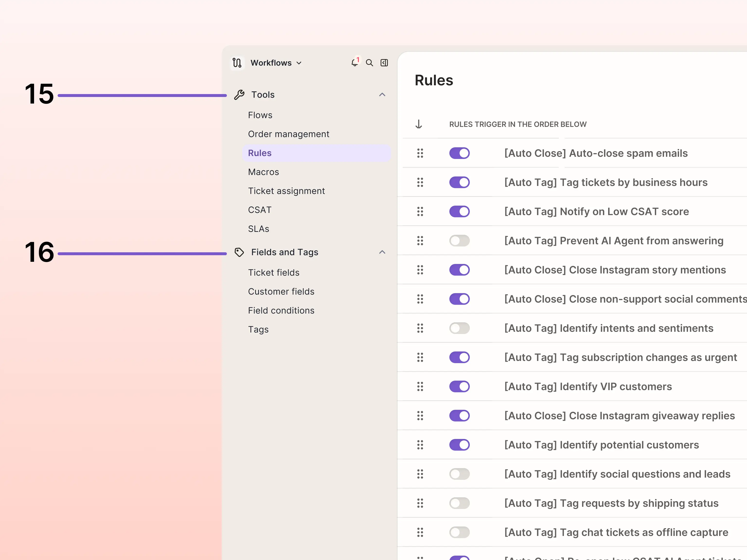This screenshot has height=560, width=747.
Task: Click the sort order arrow icon
Action: (419, 124)
